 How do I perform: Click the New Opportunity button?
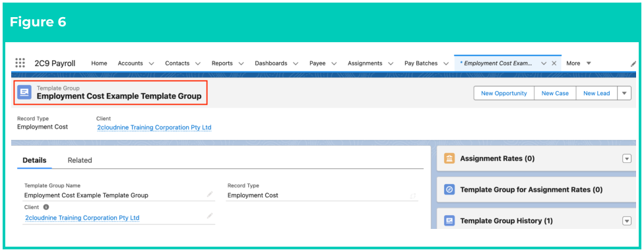click(504, 93)
